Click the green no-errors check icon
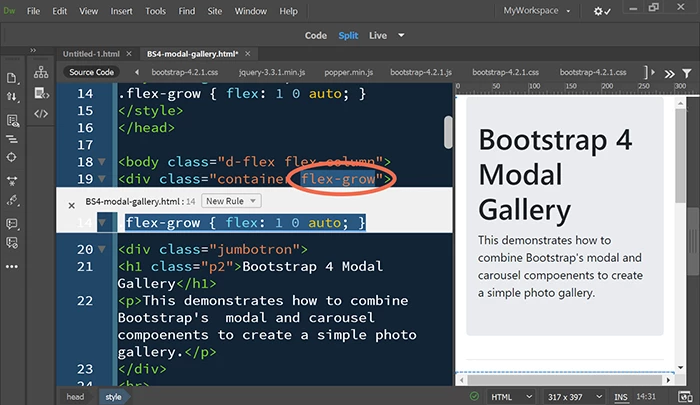The width and height of the screenshot is (700, 405). coord(474,396)
